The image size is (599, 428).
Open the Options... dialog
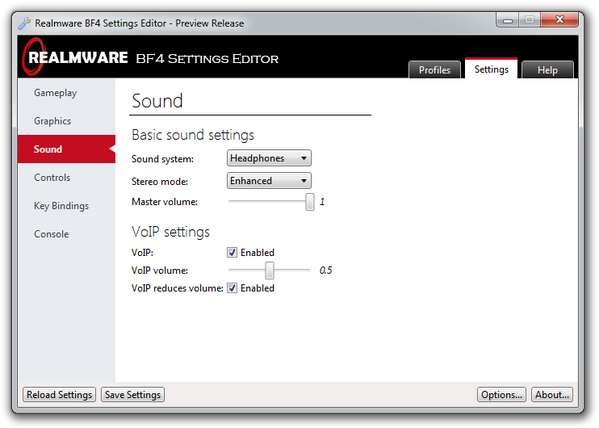501,395
